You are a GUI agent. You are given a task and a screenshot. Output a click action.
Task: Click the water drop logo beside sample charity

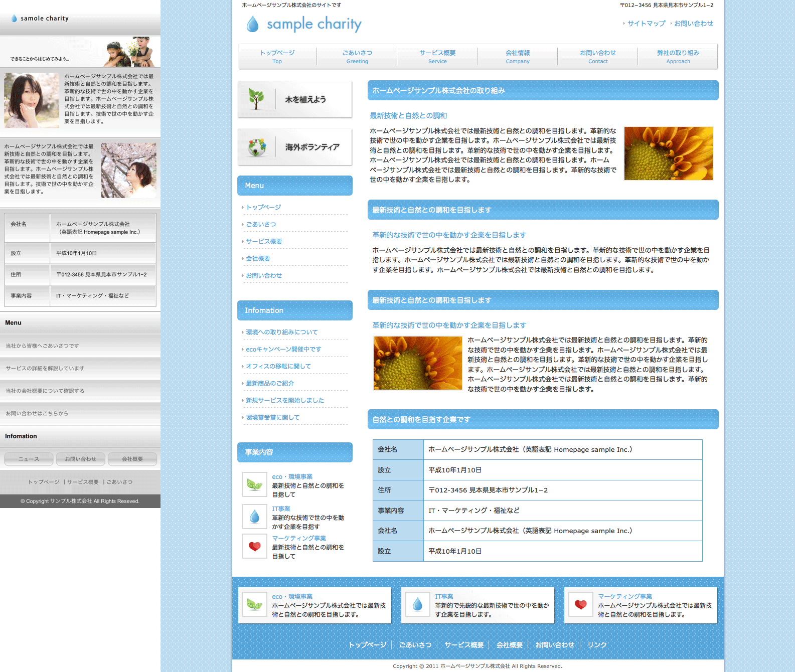click(253, 24)
